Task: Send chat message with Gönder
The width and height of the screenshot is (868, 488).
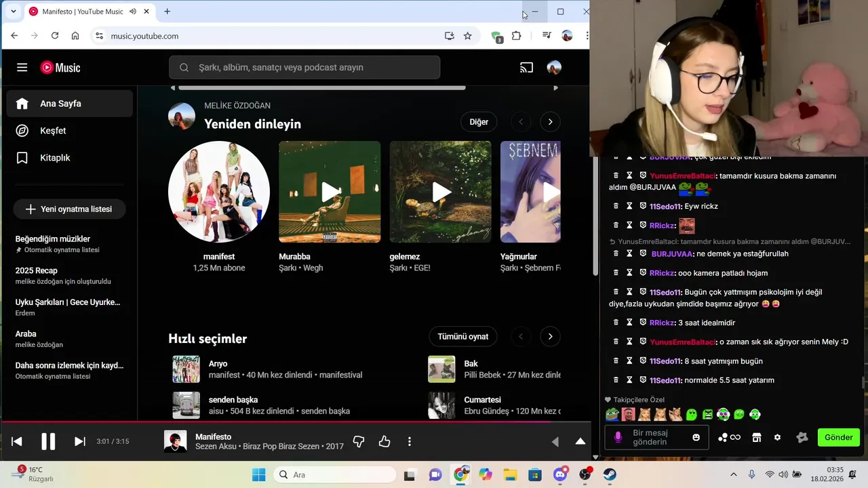Action: [x=839, y=437]
